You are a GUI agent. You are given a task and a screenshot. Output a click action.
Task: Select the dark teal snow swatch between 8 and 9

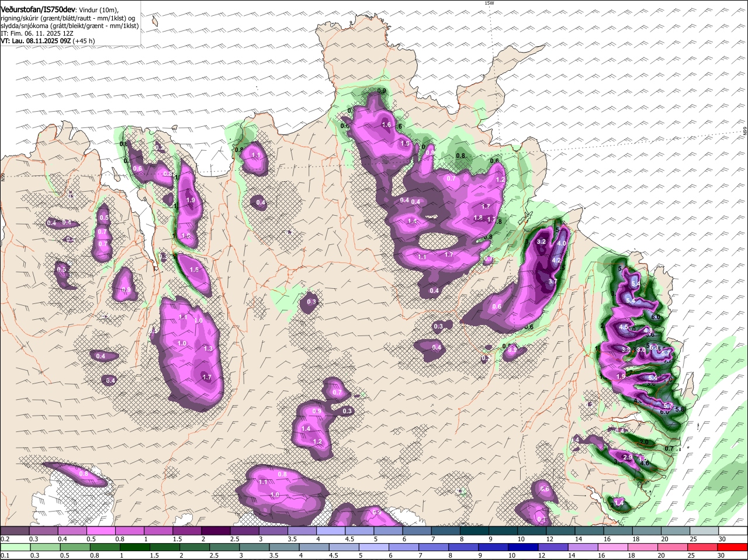pos(475,530)
